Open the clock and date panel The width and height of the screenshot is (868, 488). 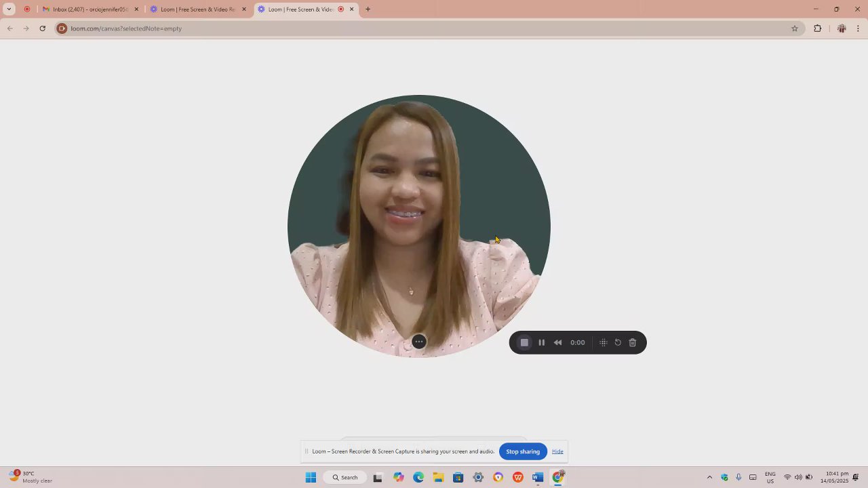tap(835, 477)
